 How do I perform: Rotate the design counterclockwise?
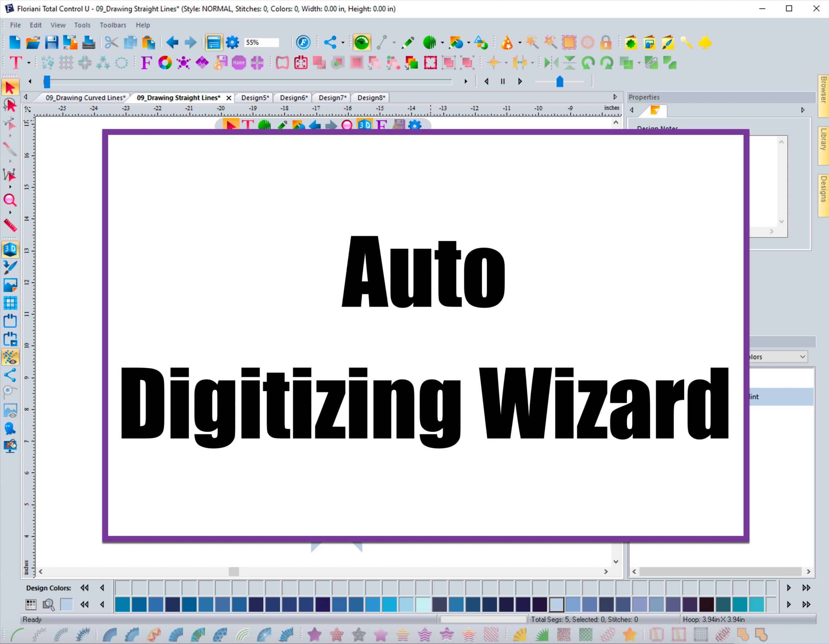587,62
